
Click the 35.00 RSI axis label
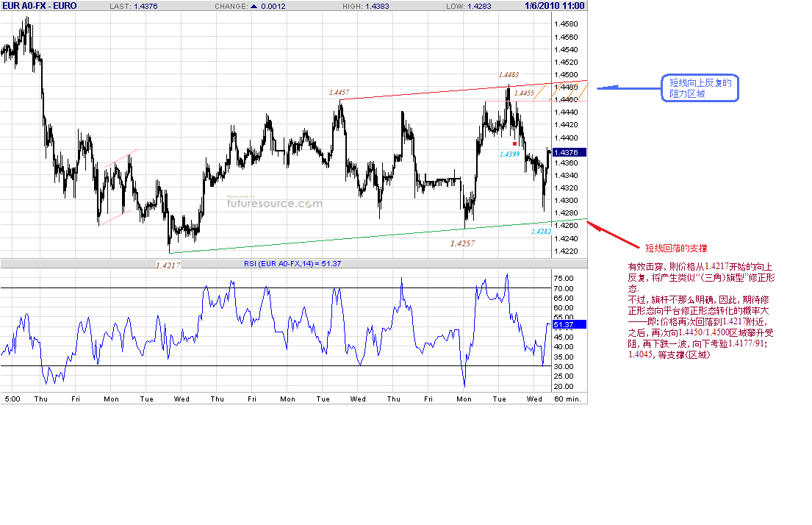pos(564,357)
